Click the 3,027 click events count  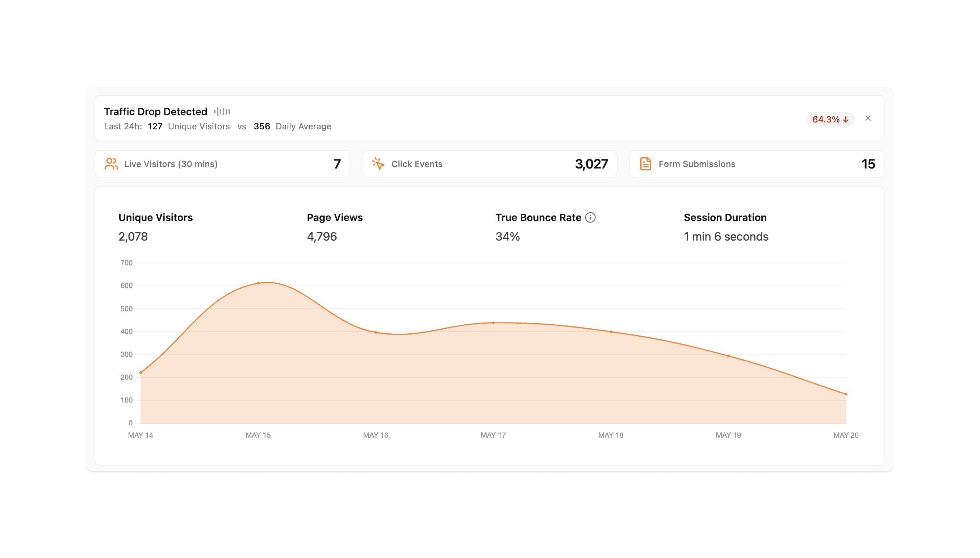tap(591, 164)
